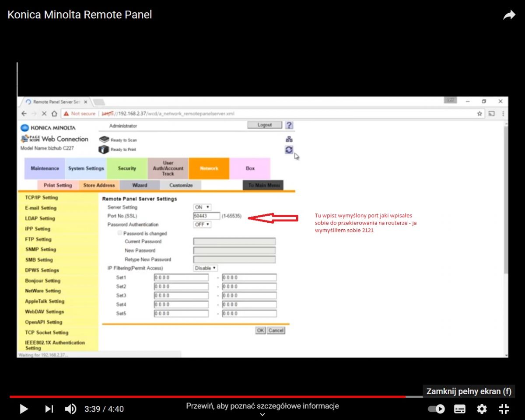
Task: Play the video
Action: pyautogui.click(x=24, y=409)
